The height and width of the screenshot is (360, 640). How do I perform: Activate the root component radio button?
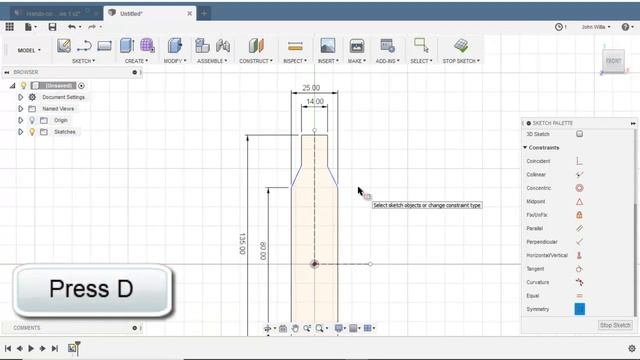click(81, 86)
